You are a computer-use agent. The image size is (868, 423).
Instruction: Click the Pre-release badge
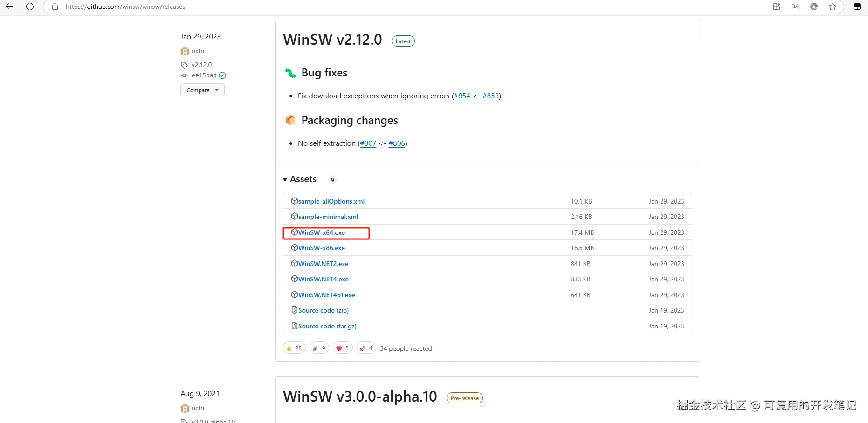[x=465, y=398]
